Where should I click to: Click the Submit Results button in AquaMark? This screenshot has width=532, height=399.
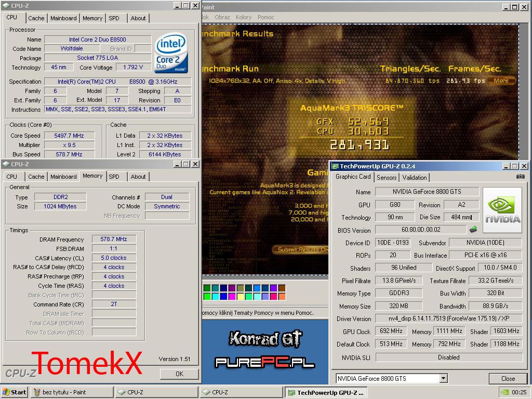[301, 250]
